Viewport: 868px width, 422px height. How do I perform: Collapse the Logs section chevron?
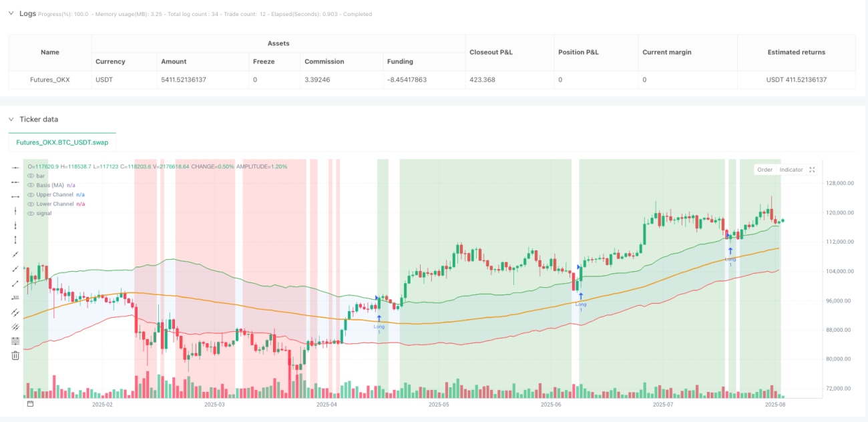(x=11, y=13)
